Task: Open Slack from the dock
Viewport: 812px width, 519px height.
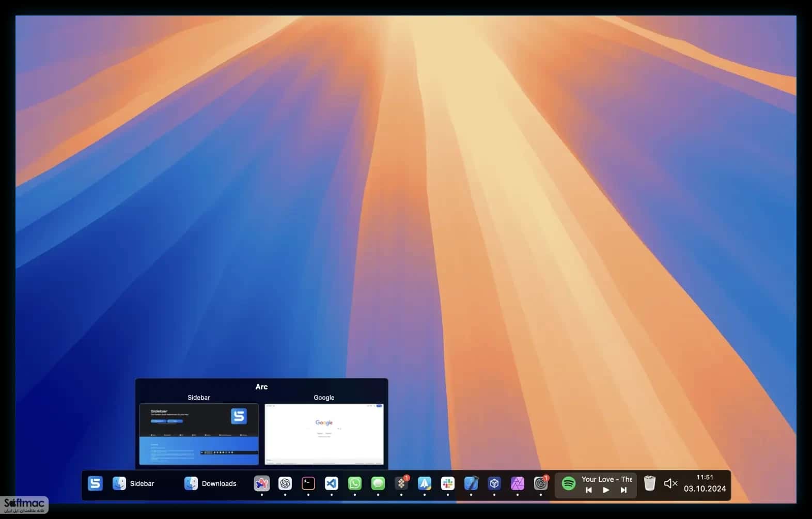Action: coord(448,483)
